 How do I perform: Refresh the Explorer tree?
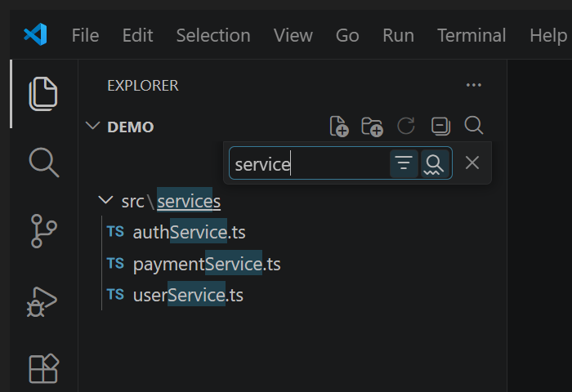(x=406, y=126)
